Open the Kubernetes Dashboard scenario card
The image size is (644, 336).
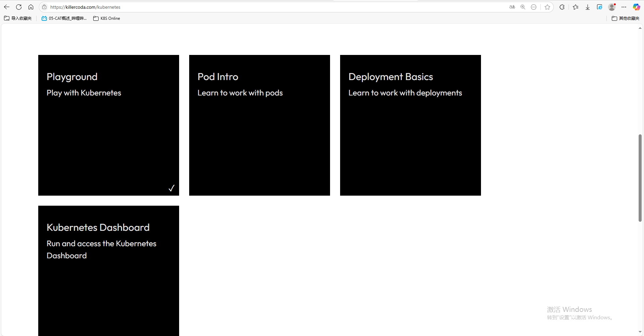point(109,271)
